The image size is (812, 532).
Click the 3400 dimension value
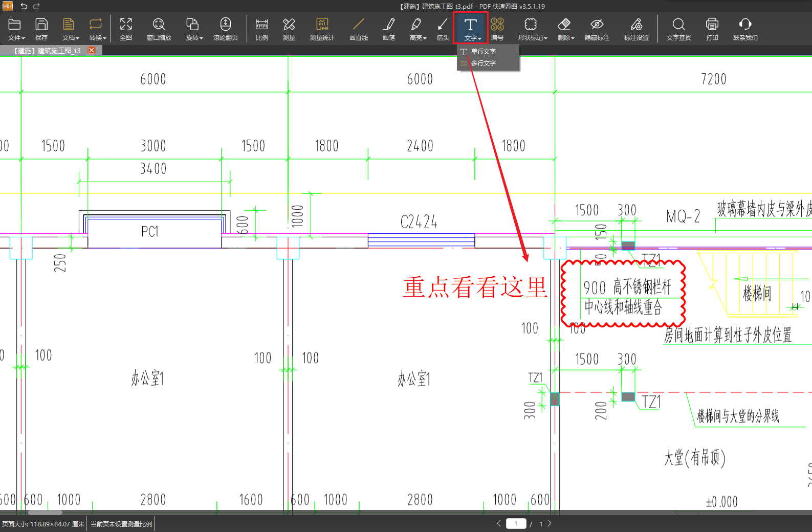(153, 169)
